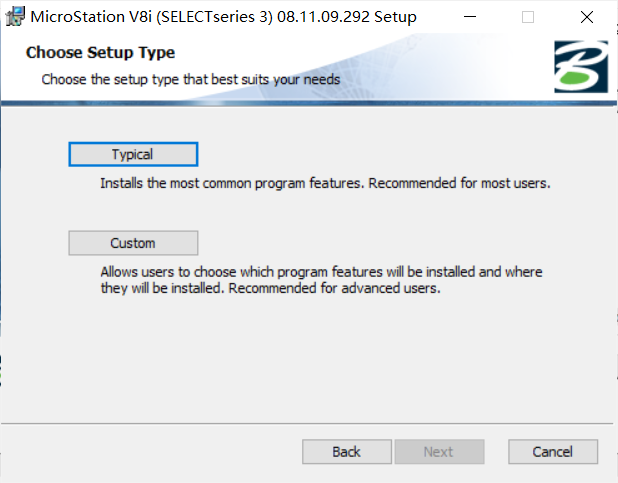Click the greyed-out Next button
This screenshot has width=618, height=483.
[x=439, y=452]
